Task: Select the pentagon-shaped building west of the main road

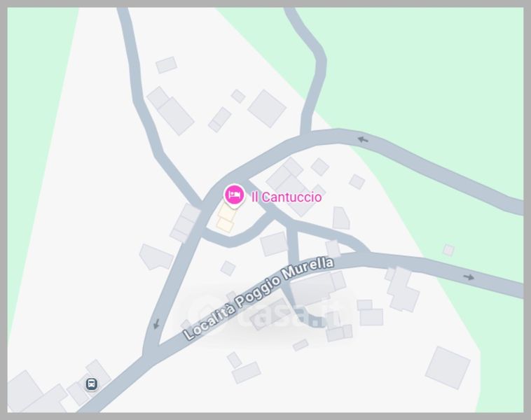Action: pos(156,257)
